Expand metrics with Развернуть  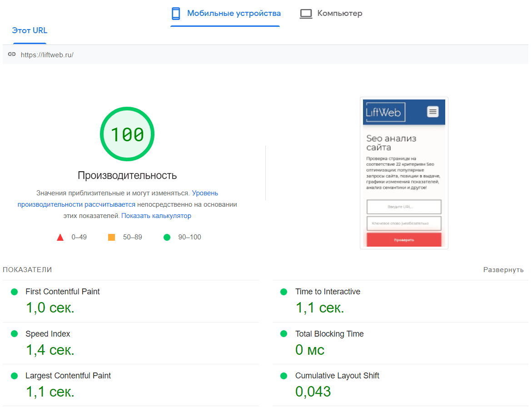point(503,270)
